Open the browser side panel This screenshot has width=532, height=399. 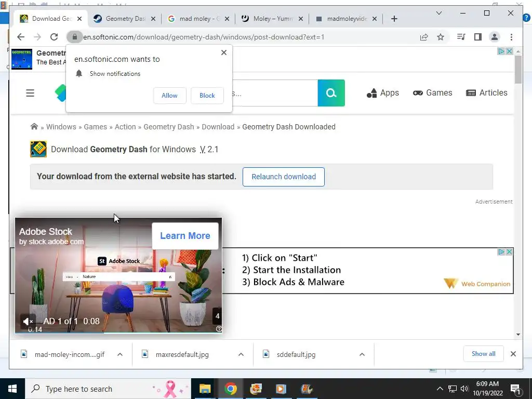478,37
